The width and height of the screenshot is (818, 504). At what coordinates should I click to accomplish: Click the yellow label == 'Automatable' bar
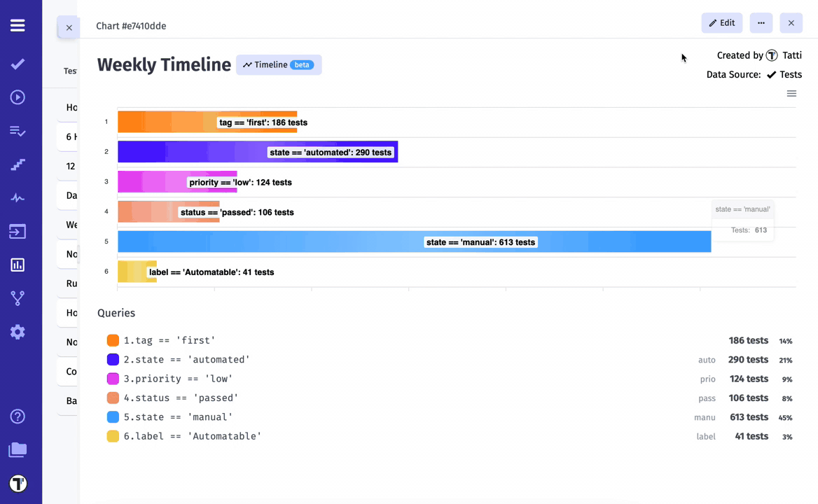[x=137, y=272]
